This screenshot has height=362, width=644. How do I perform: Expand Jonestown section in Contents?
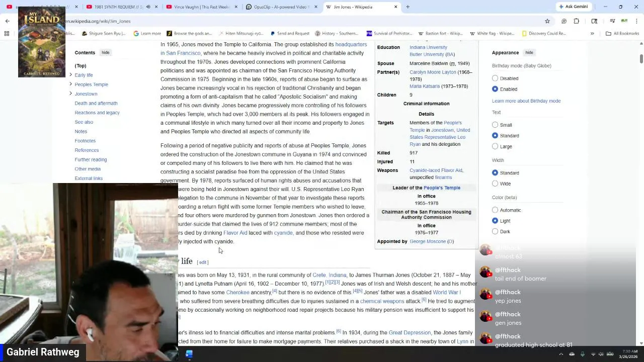point(70,94)
